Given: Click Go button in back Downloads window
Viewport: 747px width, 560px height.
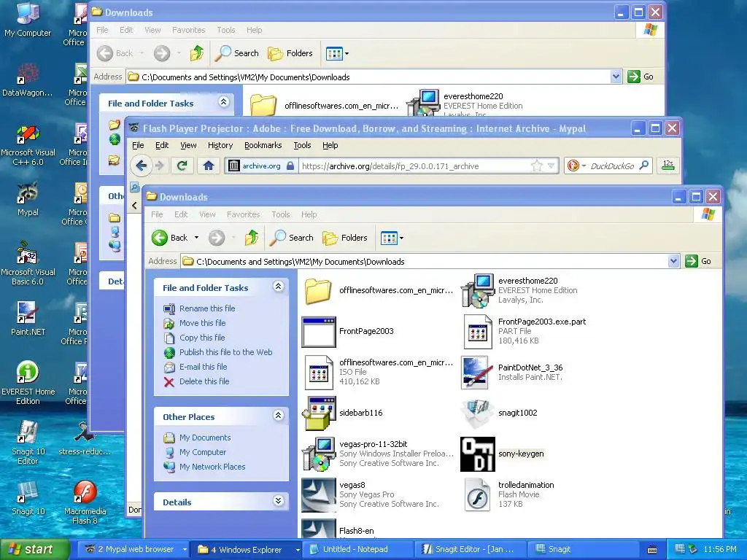Looking at the screenshot, I should click(x=640, y=77).
